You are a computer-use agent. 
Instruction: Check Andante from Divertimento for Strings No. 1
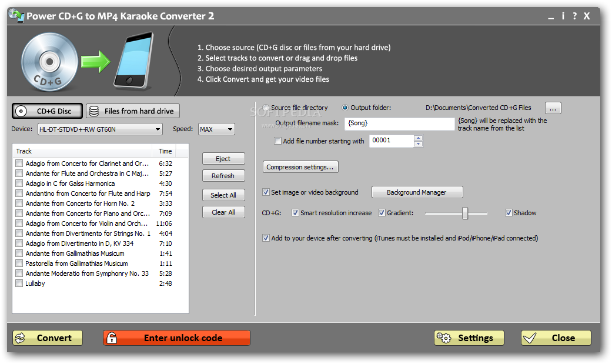coord(19,233)
